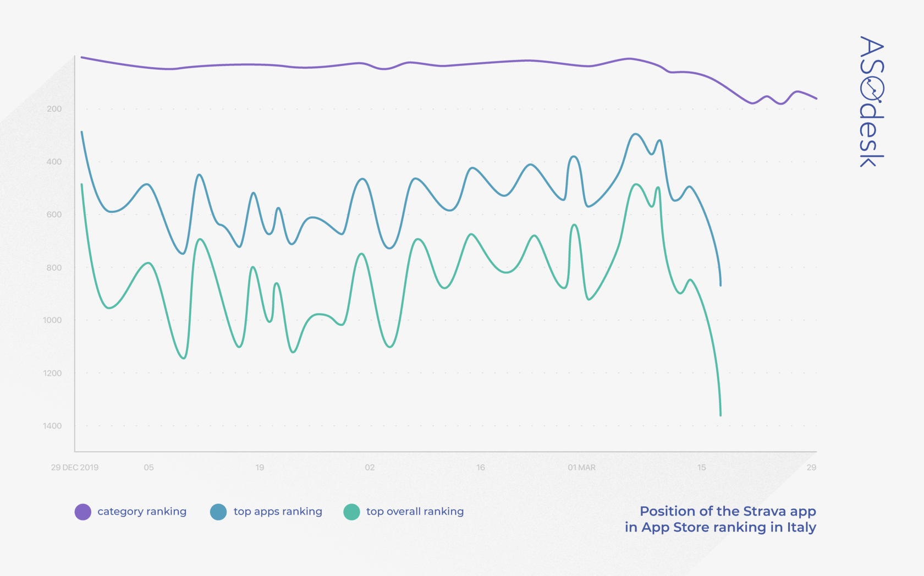
Task: Select the 05 x-axis date tick
Action: [x=148, y=468]
